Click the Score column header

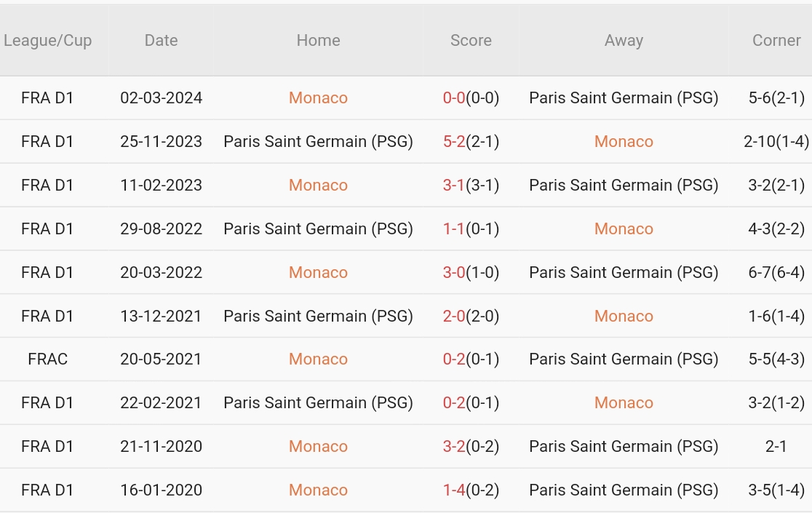[471, 40]
